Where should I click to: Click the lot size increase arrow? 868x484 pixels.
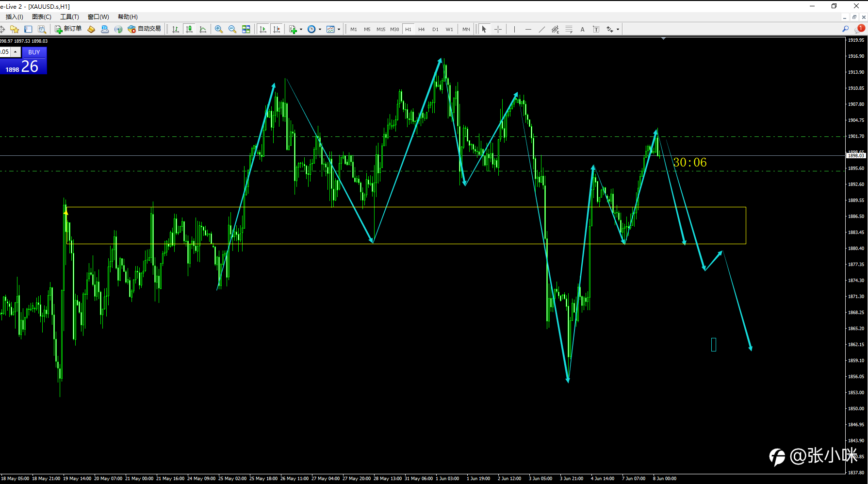[16, 51]
